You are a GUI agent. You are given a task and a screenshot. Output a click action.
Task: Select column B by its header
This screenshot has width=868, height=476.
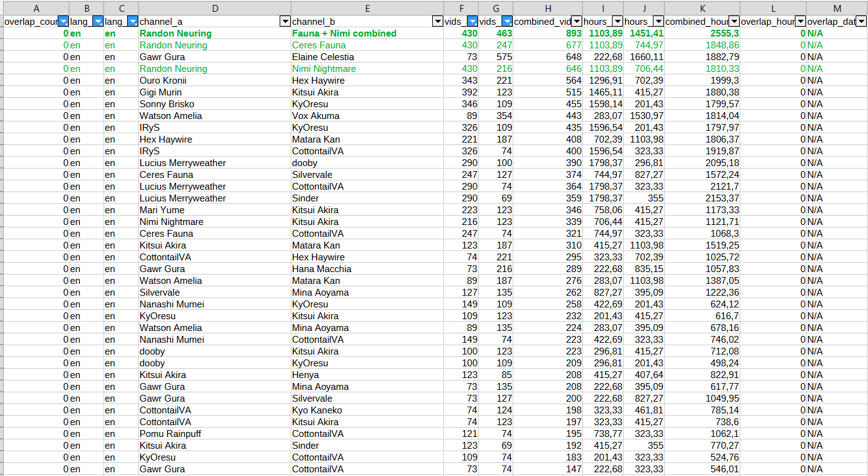(86, 8)
